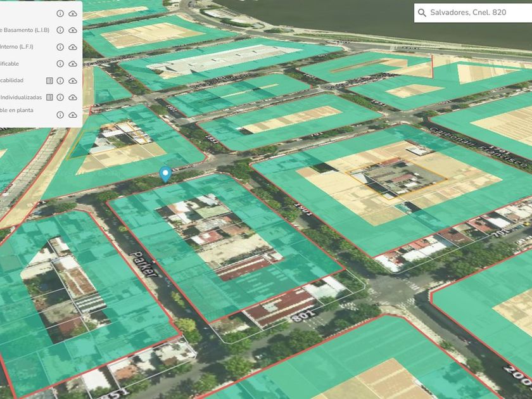Download the Interno (L.F.I) layer data

tap(73, 47)
